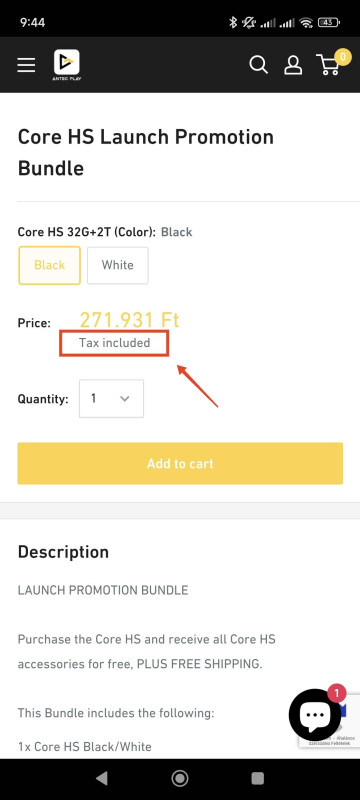
Task: Tap the 271.931 Ft price
Action: [x=130, y=320]
